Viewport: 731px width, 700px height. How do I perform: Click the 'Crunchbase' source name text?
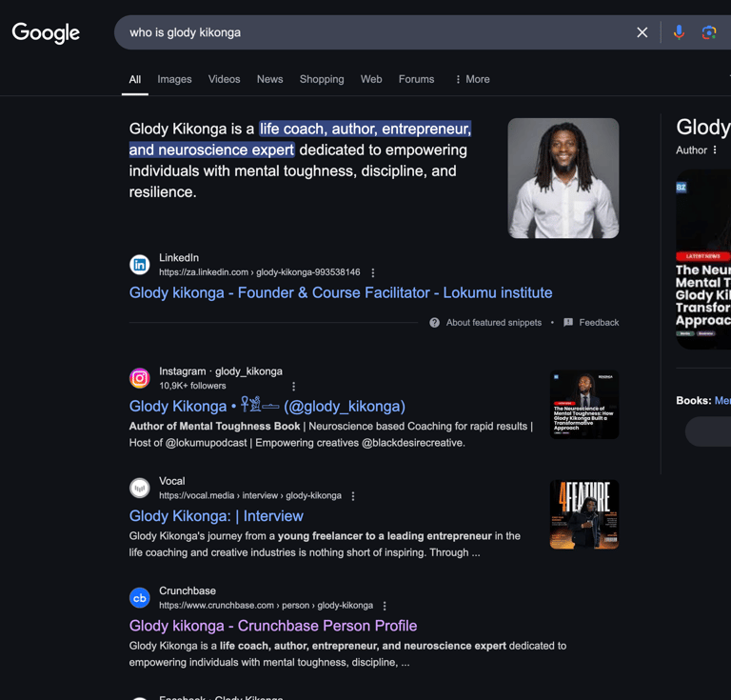188,590
